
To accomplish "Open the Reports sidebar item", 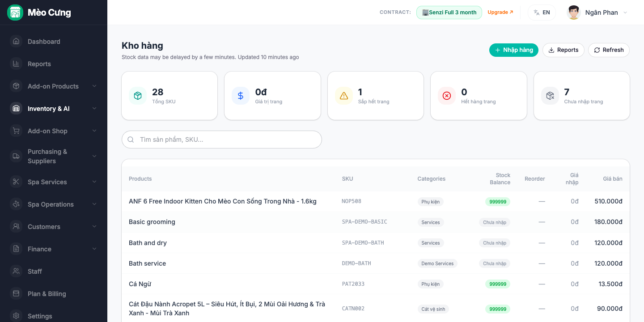I will coord(54,64).
